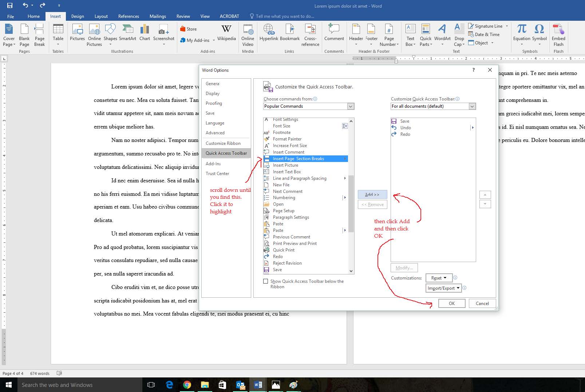Insert a Bookmark
The height and width of the screenshot is (392, 585).
(290, 33)
